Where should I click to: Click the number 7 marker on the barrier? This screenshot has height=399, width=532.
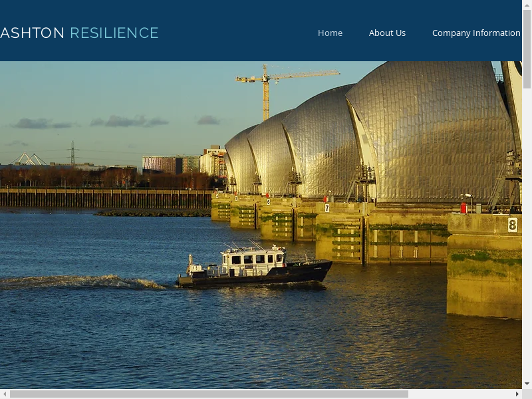(327, 207)
